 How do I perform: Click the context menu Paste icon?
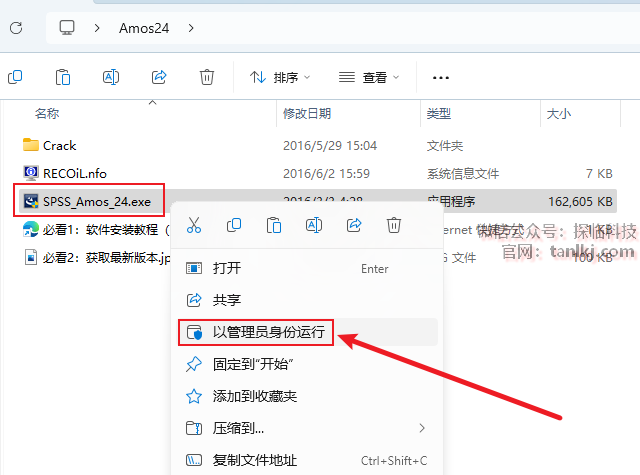point(273,225)
